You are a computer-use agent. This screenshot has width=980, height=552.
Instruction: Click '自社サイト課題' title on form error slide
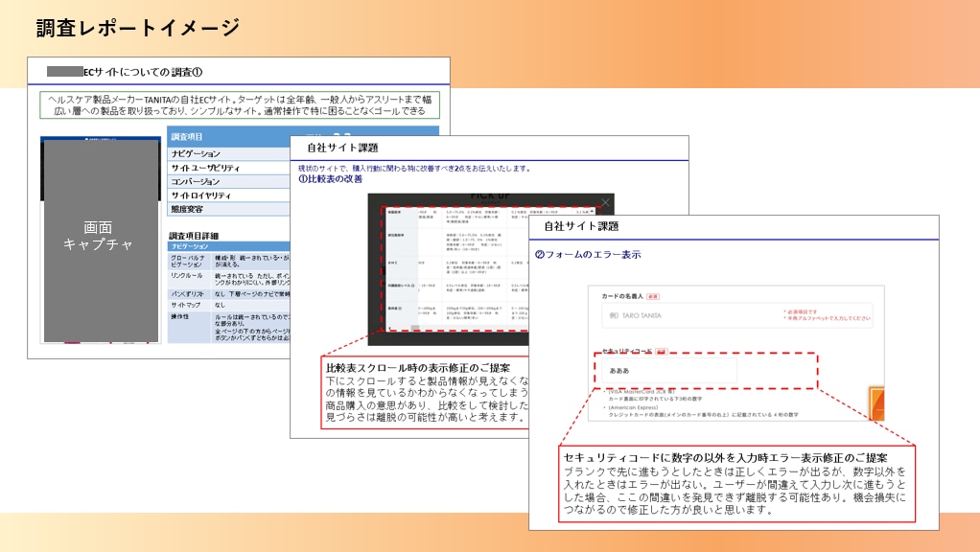coord(581,226)
